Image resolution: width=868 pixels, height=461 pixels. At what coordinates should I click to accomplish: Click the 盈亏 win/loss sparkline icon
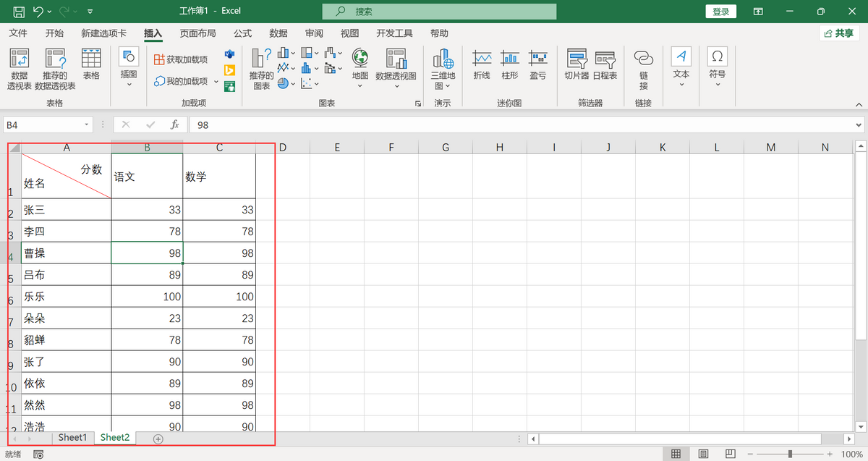(x=537, y=64)
